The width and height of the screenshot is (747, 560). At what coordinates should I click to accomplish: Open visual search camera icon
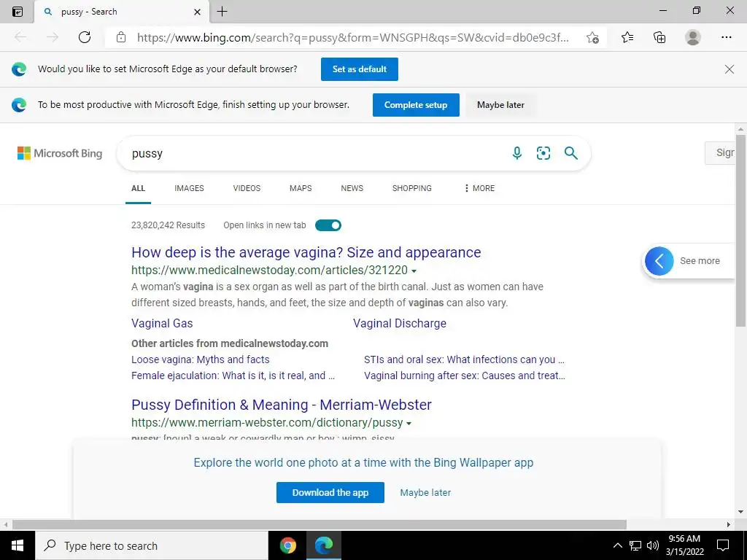tap(543, 153)
